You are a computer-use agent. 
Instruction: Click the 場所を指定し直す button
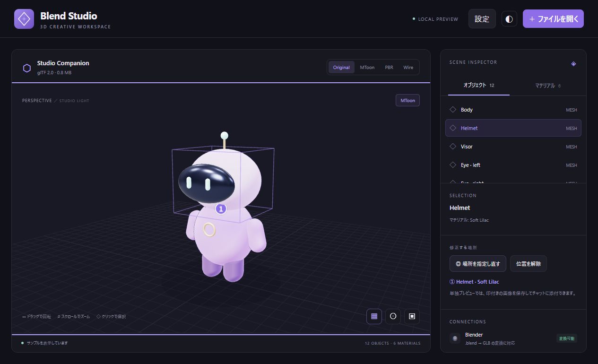pos(478,264)
